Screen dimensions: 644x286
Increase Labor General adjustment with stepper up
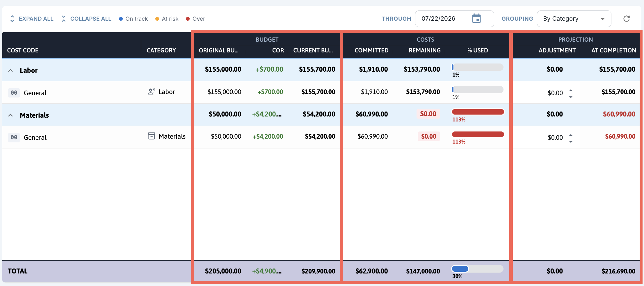(x=571, y=90)
